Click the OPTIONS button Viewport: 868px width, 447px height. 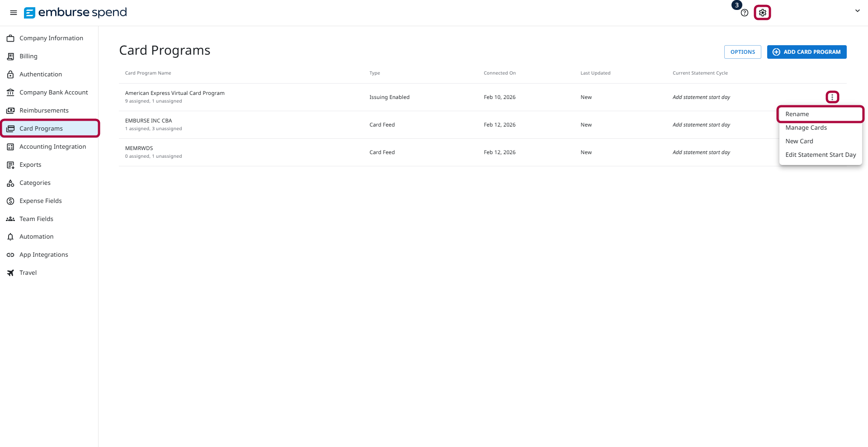click(742, 52)
